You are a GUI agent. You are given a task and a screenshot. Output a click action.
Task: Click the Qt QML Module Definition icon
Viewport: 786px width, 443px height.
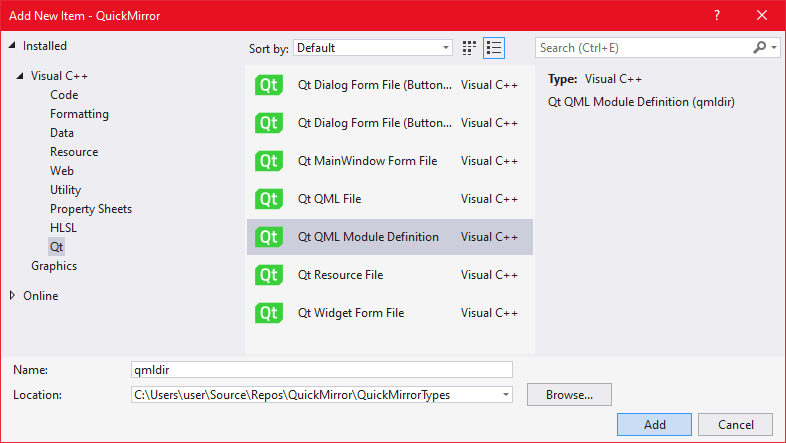tap(268, 237)
